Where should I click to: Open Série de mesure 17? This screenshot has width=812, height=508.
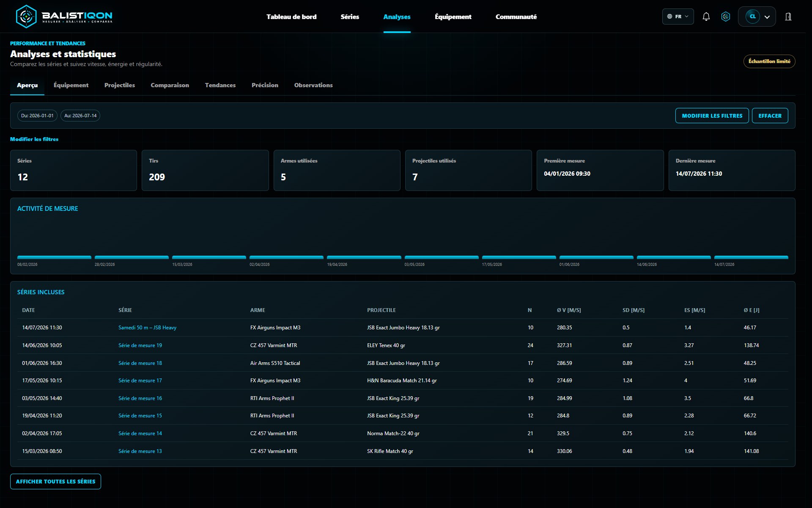click(140, 381)
